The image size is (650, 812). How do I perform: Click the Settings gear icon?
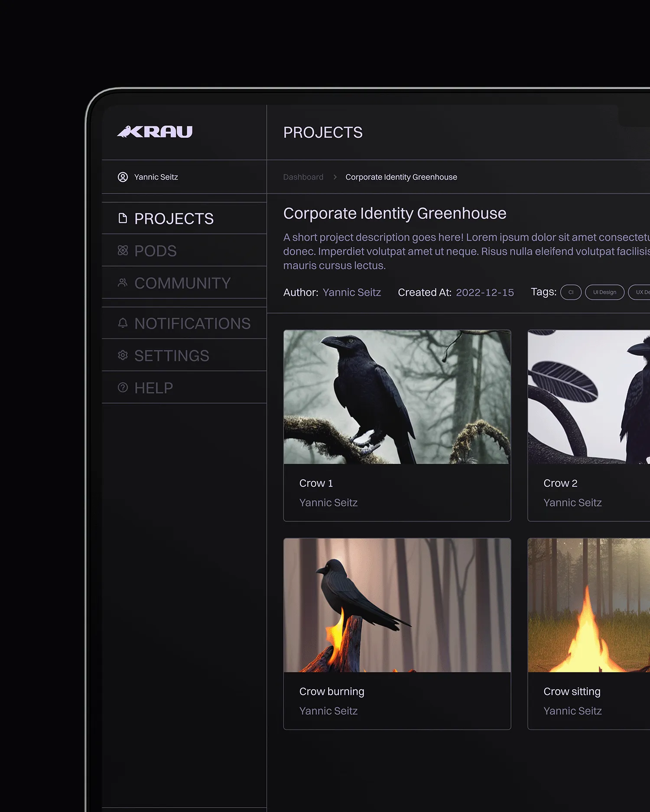[x=123, y=355]
